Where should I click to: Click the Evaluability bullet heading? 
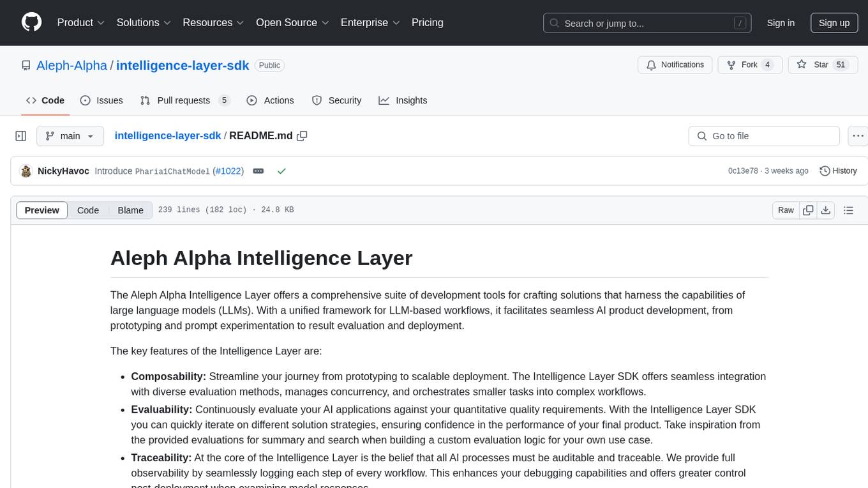(x=161, y=409)
